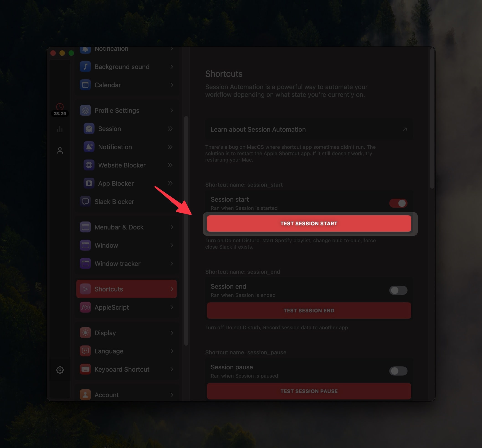482x448 pixels.
Task: Click TEST SESSION END button
Action: [x=309, y=311]
